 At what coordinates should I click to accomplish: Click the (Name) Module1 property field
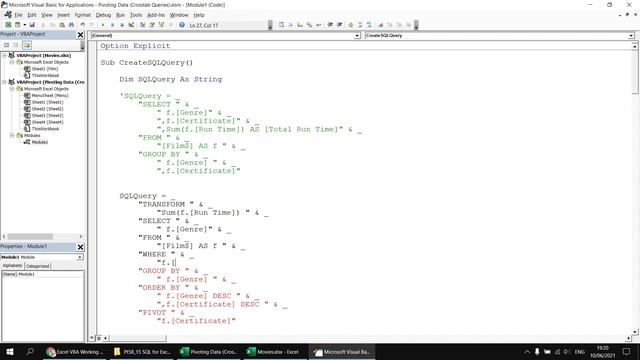click(x=42, y=274)
